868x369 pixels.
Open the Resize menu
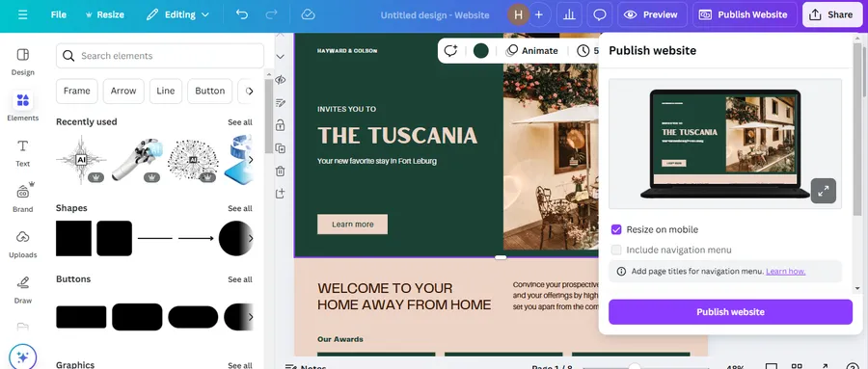pyautogui.click(x=104, y=15)
